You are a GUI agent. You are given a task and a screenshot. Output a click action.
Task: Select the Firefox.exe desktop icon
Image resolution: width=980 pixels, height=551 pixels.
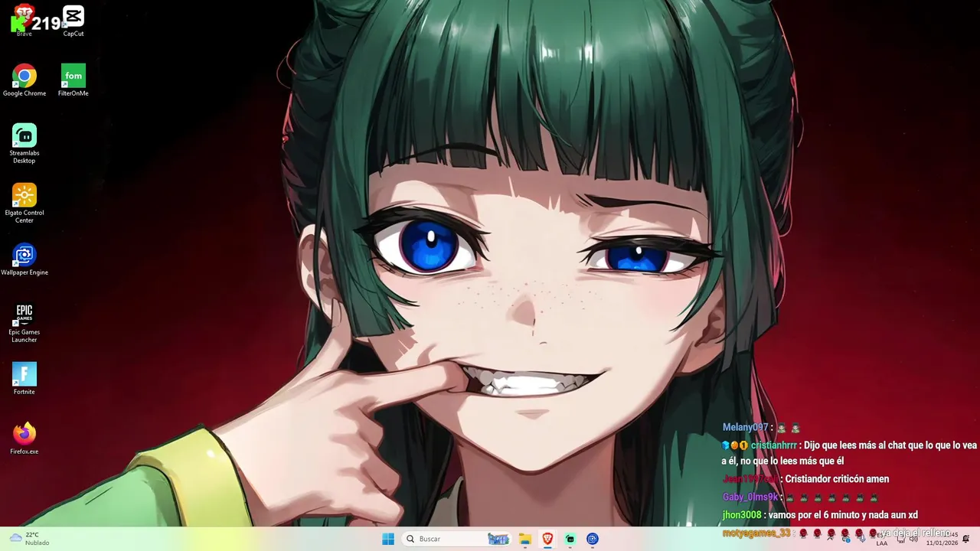(24, 439)
